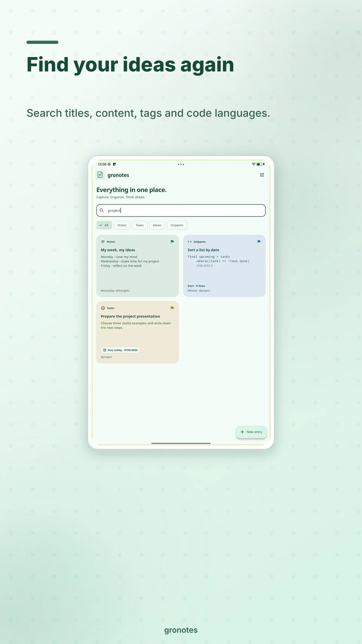Click the #everyday tag
The height and width of the screenshot is (644, 362).
[x=107, y=290]
